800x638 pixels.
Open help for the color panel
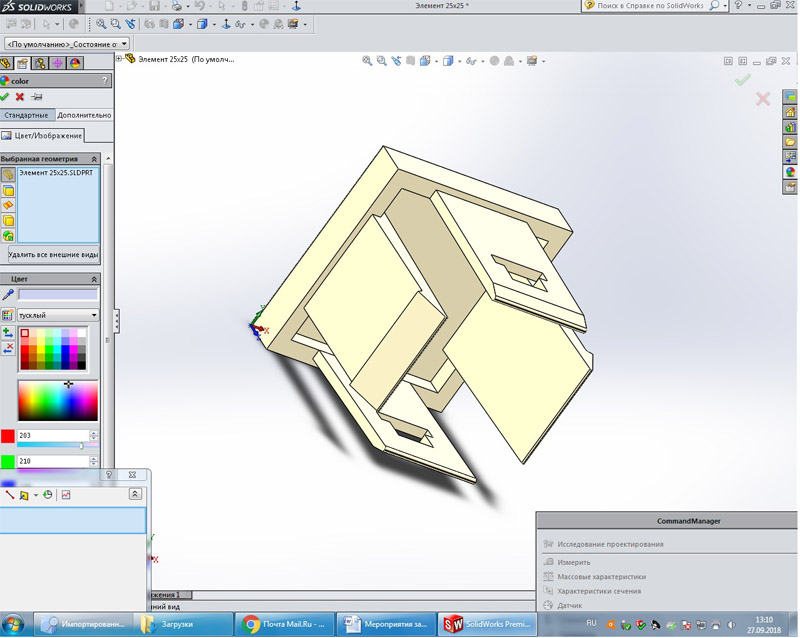105,81
